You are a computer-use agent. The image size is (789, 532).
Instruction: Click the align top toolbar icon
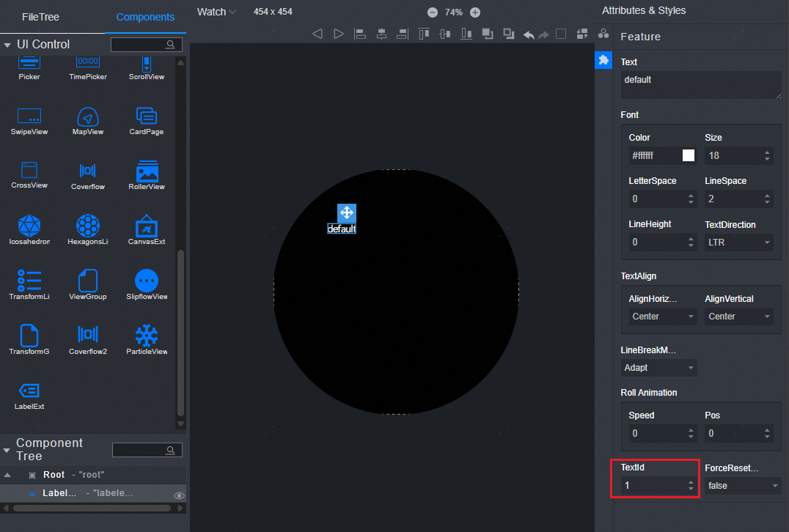[424, 34]
